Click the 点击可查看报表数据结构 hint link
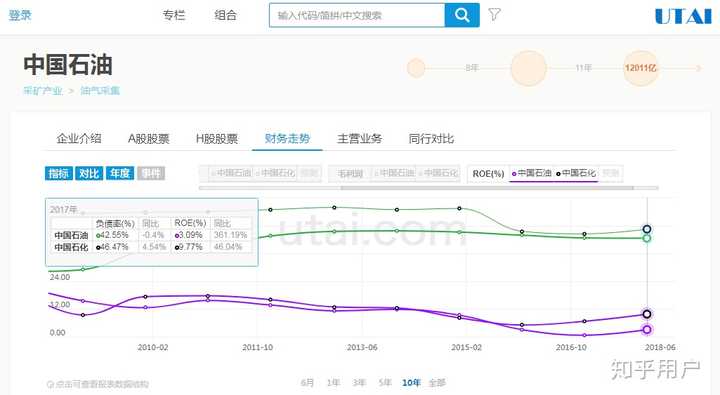 point(98,384)
